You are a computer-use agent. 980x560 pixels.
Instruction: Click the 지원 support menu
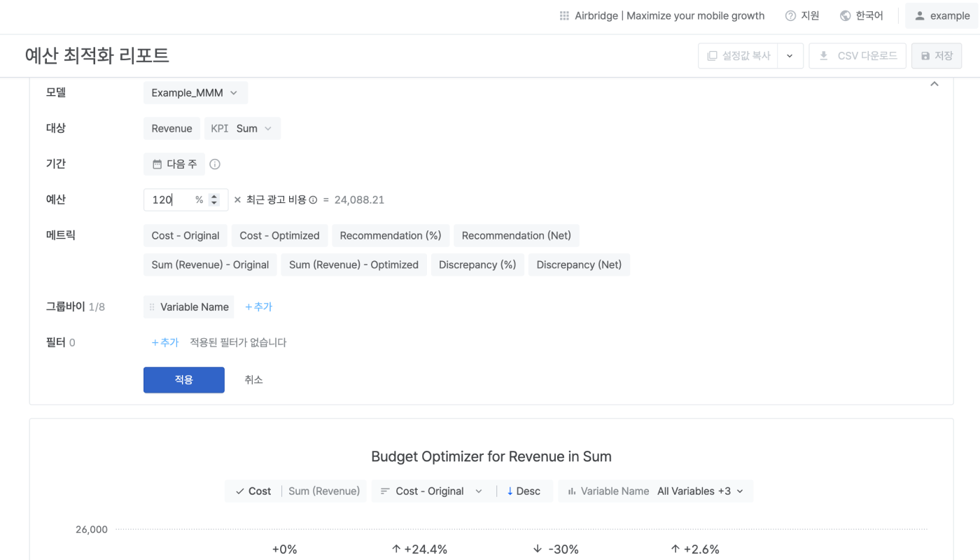(x=802, y=15)
